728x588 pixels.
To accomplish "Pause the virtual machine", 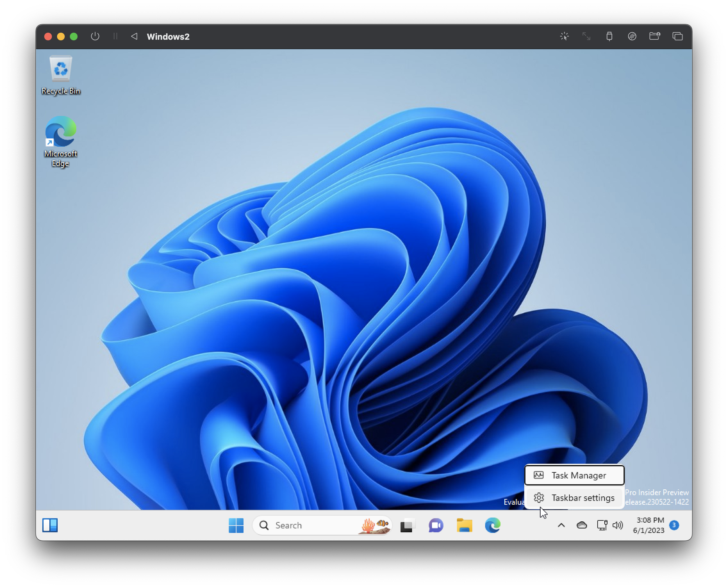I will pyautogui.click(x=115, y=36).
